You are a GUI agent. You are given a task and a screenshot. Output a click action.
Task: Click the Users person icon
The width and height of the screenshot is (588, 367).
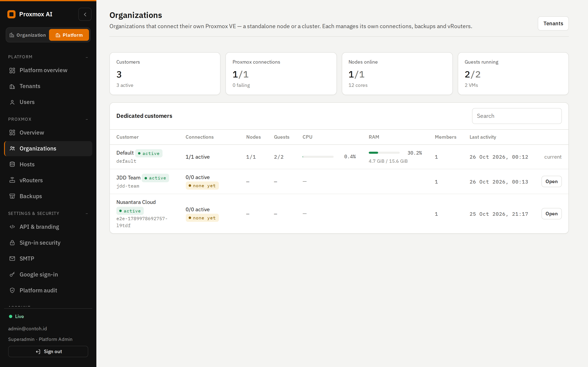point(12,102)
